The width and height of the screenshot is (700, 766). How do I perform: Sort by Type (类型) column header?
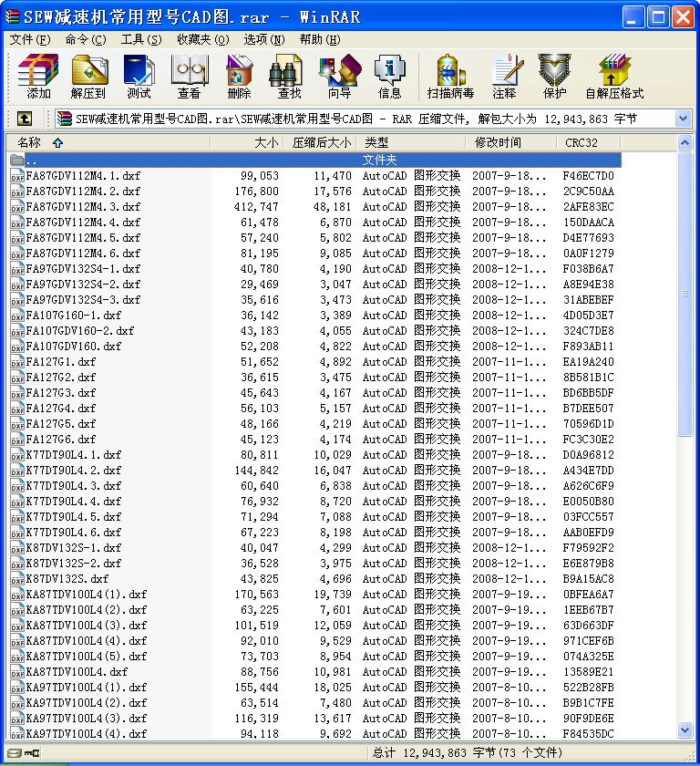pyautogui.click(x=410, y=142)
